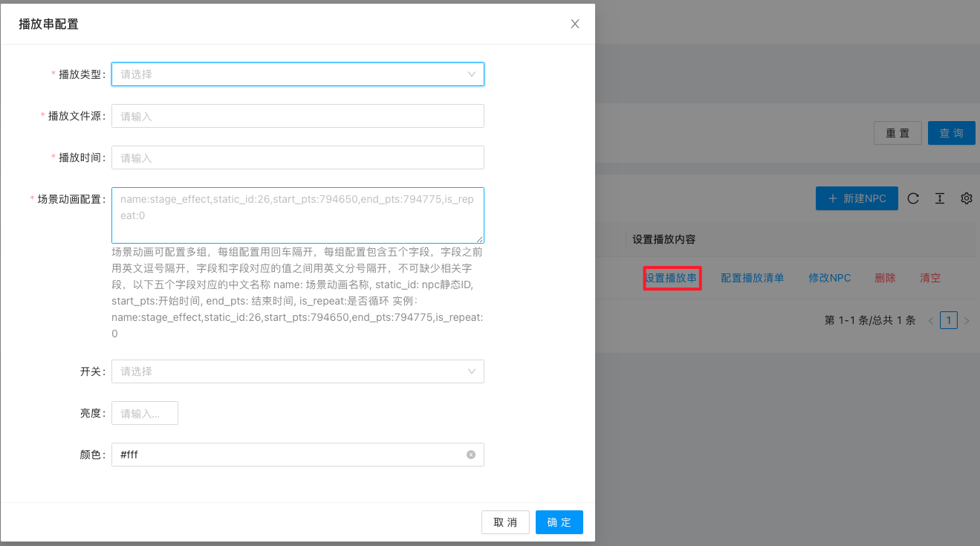Clear the 颜色 field with the clear icon

(x=471, y=455)
